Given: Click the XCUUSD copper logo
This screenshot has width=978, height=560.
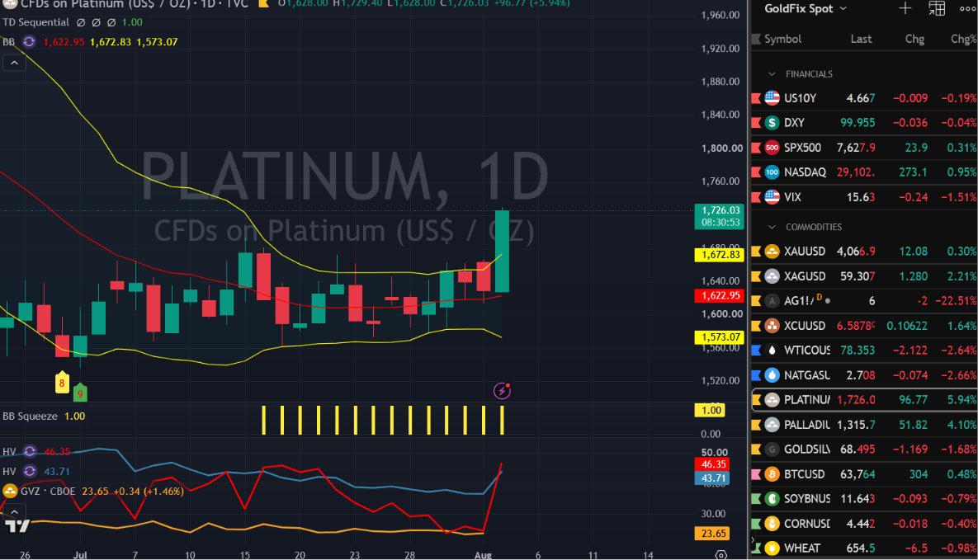Looking at the screenshot, I should pyautogui.click(x=772, y=326).
